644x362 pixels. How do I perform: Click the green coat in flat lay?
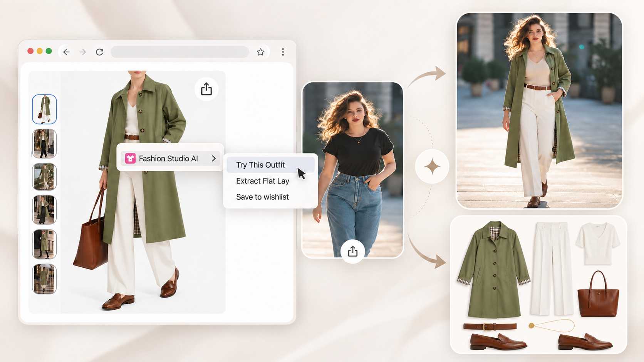(x=494, y=269)
